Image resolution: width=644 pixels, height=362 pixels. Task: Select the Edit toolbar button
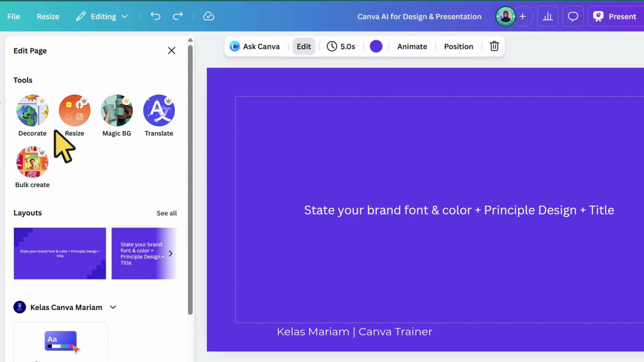304,46
